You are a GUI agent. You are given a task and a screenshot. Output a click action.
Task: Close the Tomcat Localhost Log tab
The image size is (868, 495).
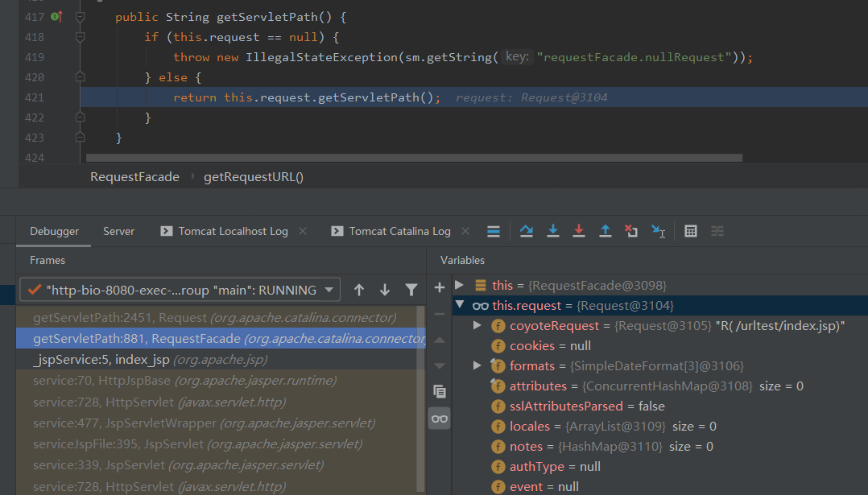pos(303,231)
